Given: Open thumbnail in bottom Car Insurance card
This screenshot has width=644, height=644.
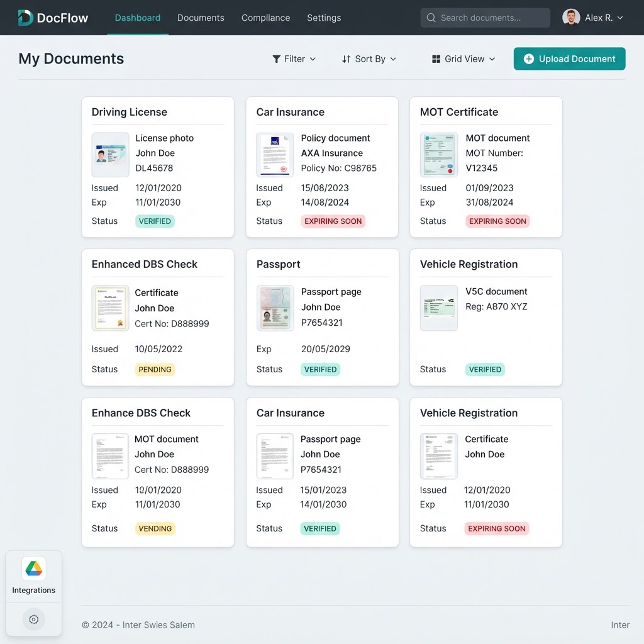Looking at the screenshot, I should point(275,457).
